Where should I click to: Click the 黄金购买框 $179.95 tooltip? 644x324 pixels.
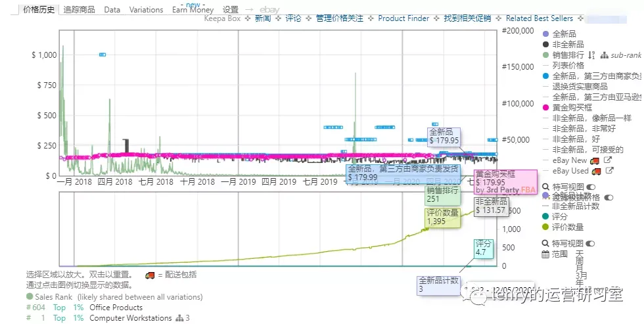click(505, 182)
